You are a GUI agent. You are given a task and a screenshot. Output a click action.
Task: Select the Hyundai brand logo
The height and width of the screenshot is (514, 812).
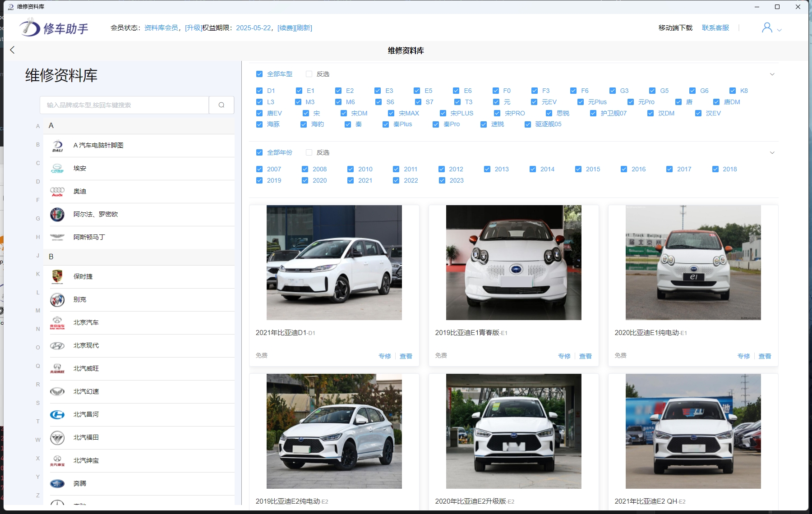(x=57, y=346)
